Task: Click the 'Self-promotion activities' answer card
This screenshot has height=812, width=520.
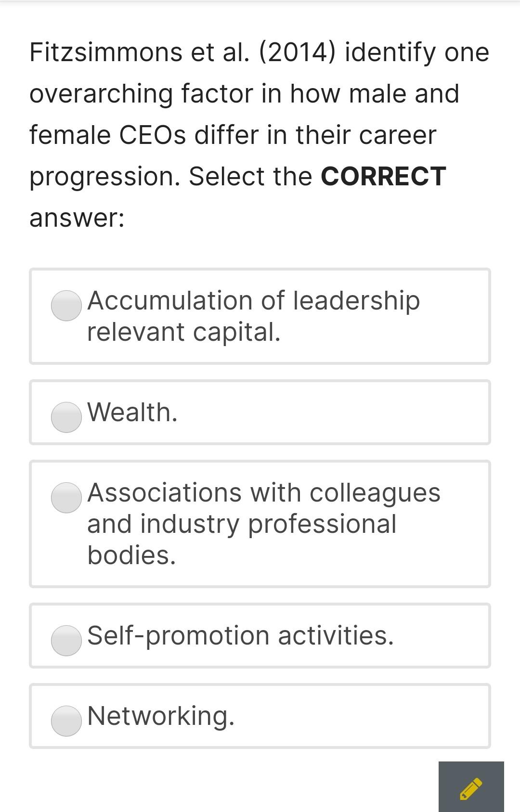Action: pyautogui.click(x=260, y=636)
